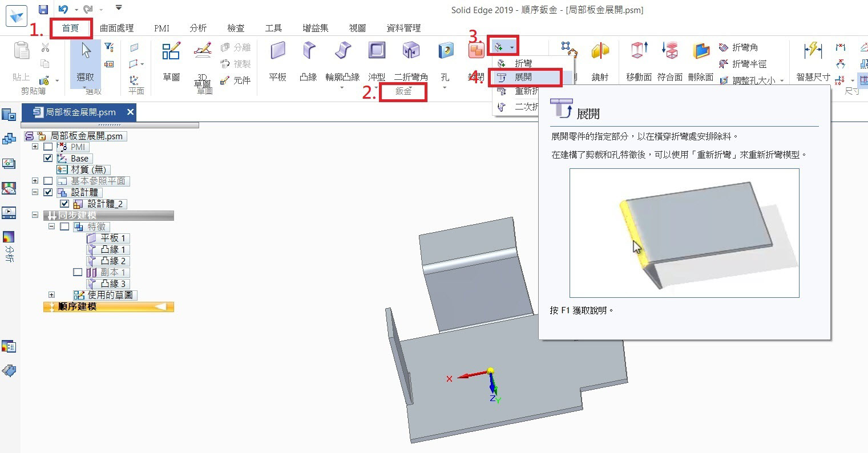Select the 凸緣 1 feature in tree
This screenshot has height=453, width=868.
coord(107,250)
